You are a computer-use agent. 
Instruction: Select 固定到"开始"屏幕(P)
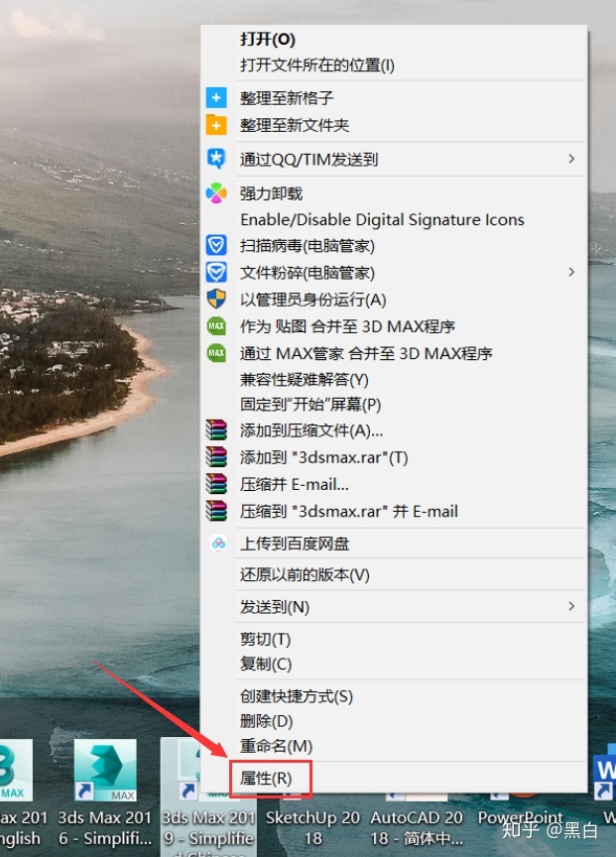pos(309,405)
